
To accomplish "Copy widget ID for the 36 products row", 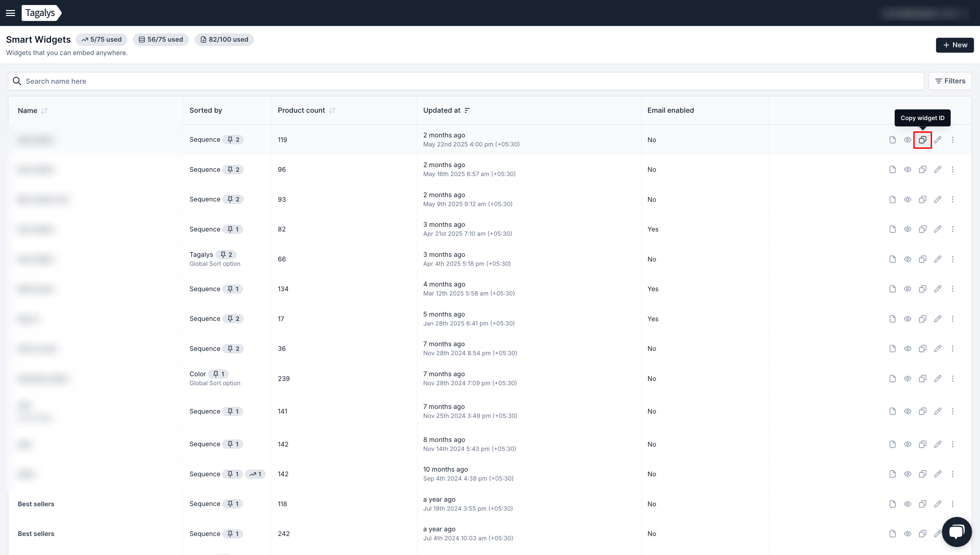I will (x=922, y=349).
